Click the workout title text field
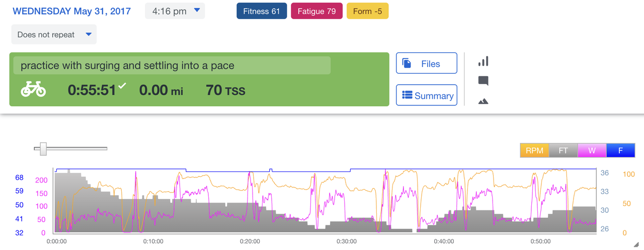Viewport: 644px width, 250px height. point(171,66)
